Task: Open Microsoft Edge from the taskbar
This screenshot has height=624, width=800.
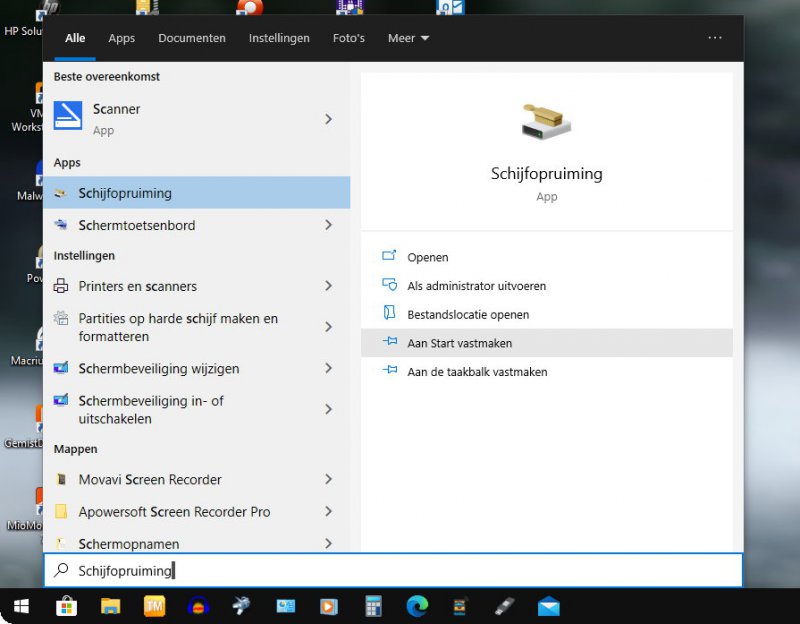Action: pos(417,606)
